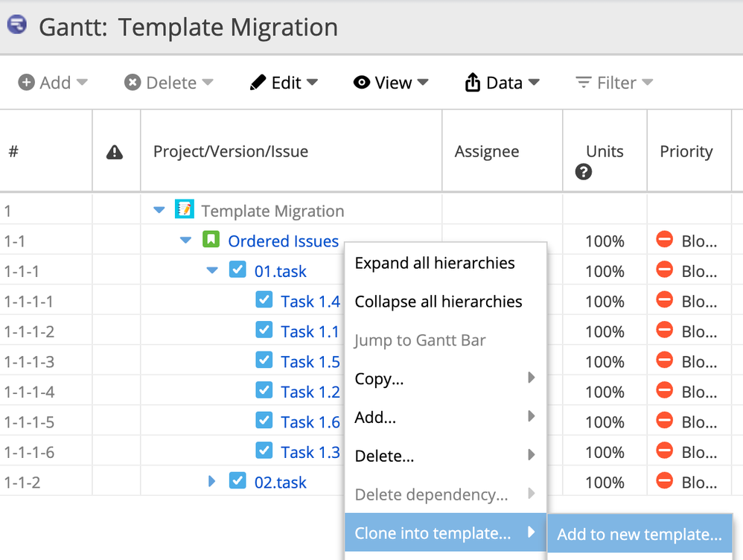
Task: Open the Add... submenu in context menu
Action: point(445,417)
